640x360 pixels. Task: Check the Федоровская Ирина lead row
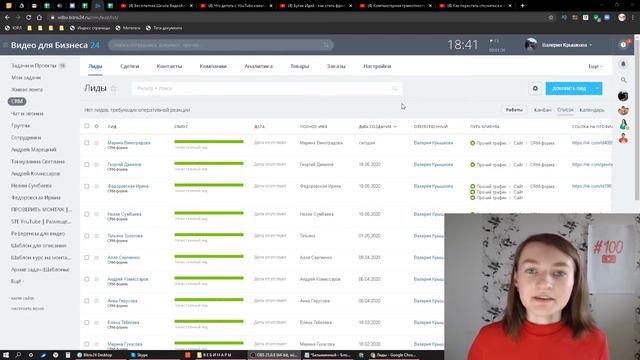click(87, 186)
